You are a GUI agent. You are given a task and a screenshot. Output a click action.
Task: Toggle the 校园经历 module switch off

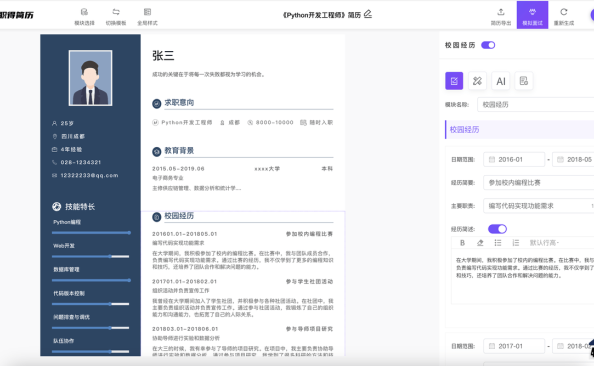click(x=488, y=45)
